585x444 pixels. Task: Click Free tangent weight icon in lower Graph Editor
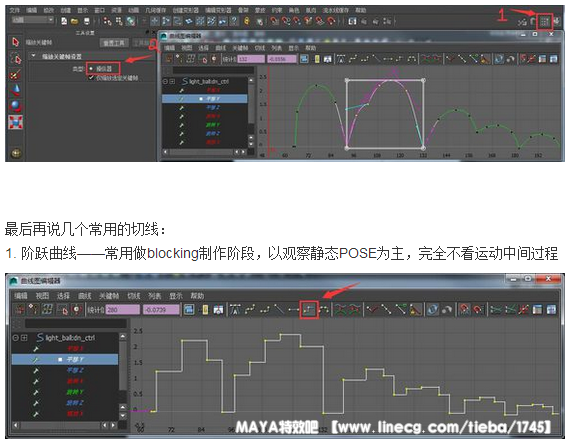tap(401, 309)
